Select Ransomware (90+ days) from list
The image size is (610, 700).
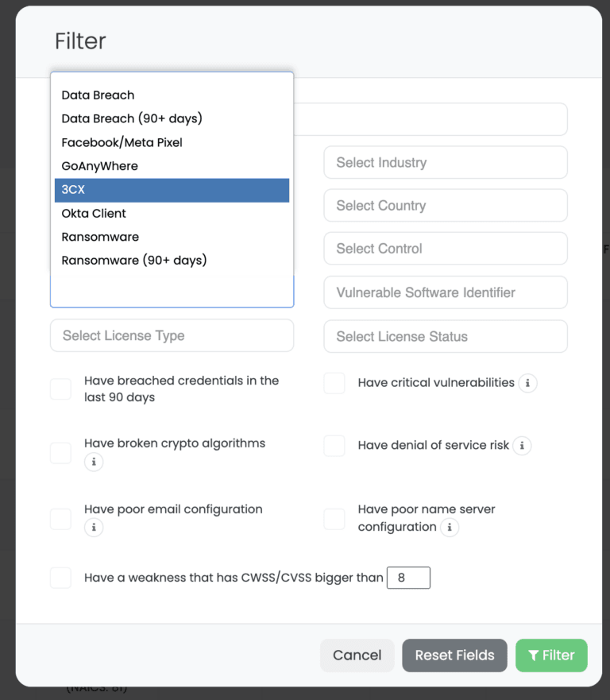click(134, 261)
